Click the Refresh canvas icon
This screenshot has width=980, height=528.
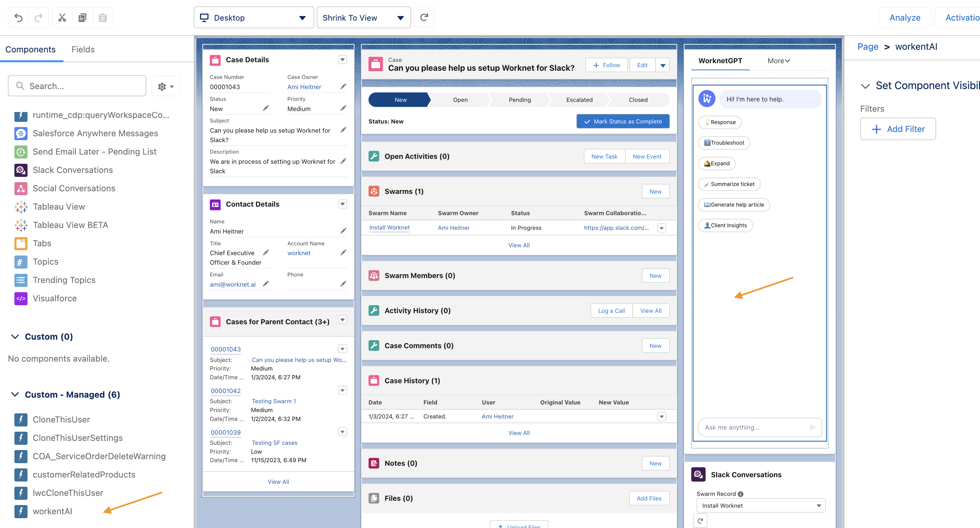(x=424, y=17)
